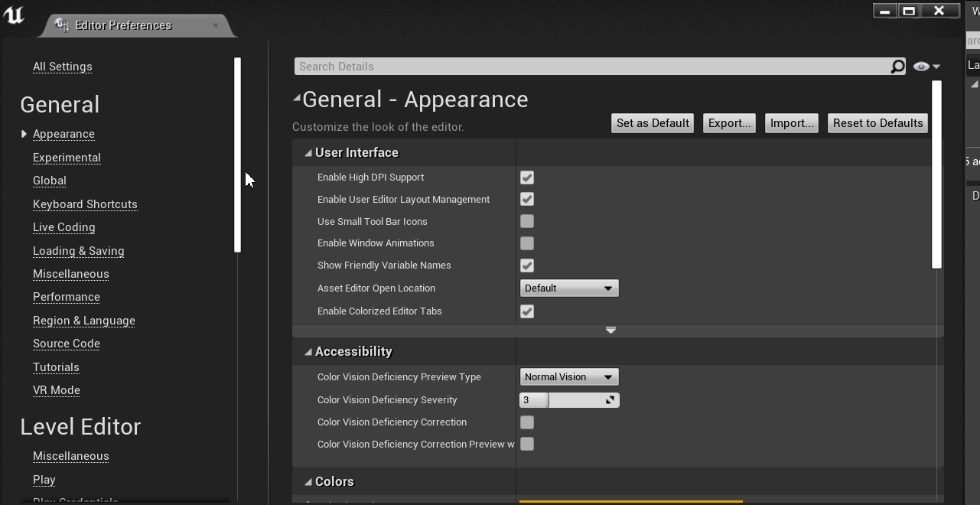Open the Color Vision Deficiency Preview Type dropdown

(569, 376)
